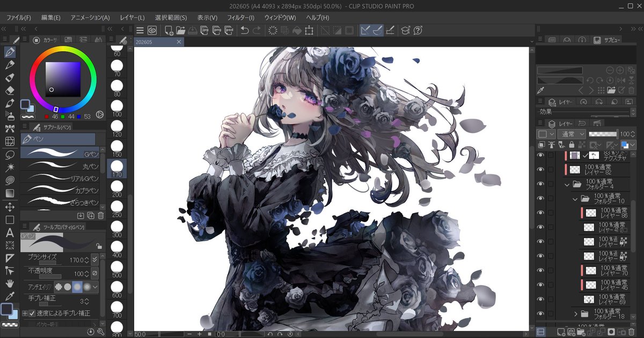The height and width of the screenshot is (338, 644).
Task: Open the 編集(E) menu
Action: coord(51,18)
